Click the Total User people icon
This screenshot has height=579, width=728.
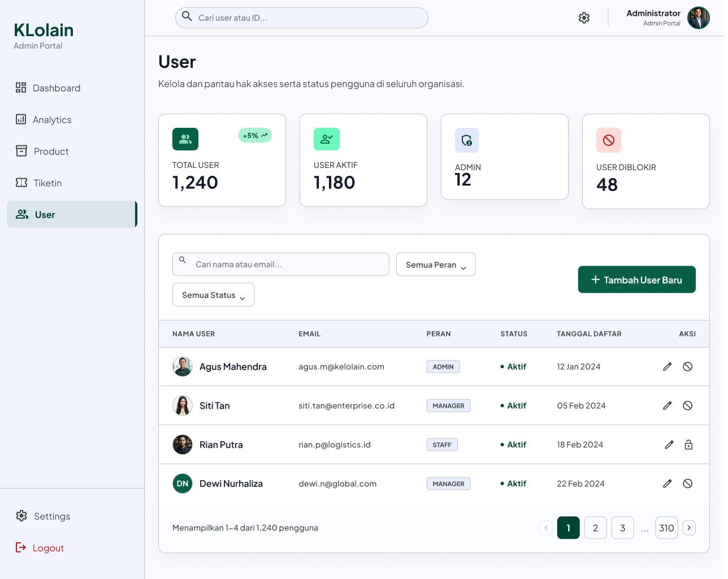185,139
